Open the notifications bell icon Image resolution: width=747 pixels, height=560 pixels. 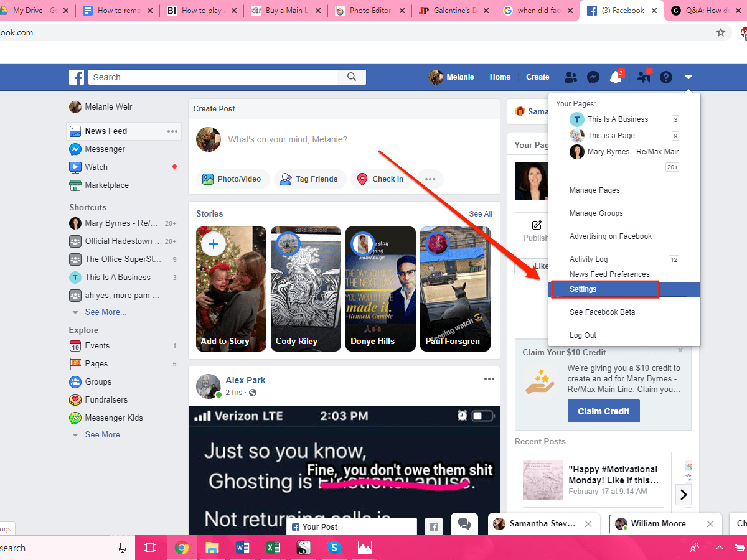click(616, 77)
